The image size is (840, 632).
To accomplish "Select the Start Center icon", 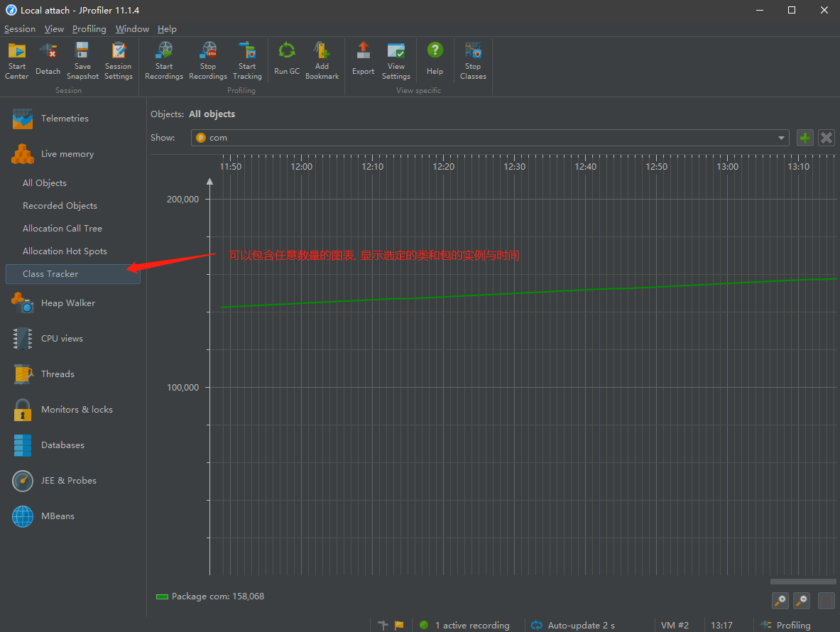I will (16, 60).
